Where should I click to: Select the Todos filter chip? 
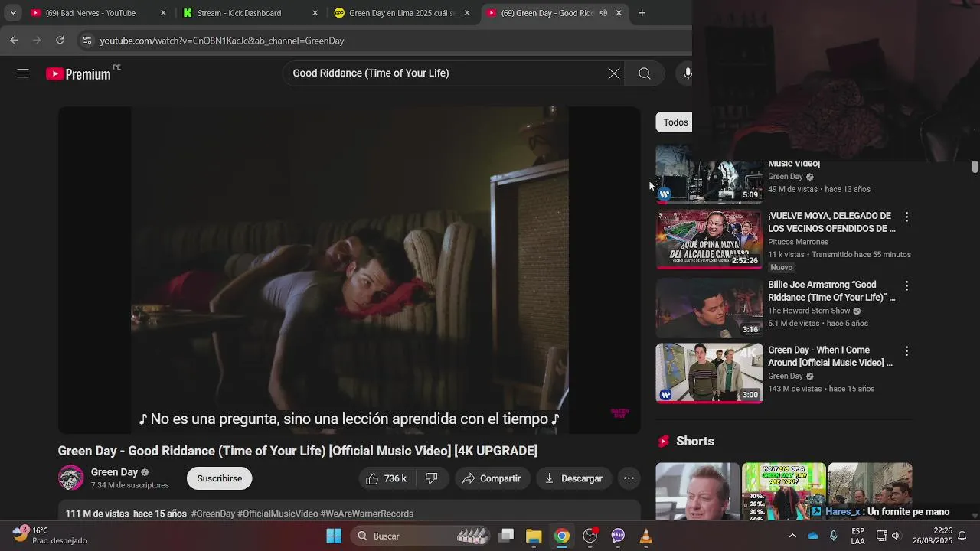point(675,122)
